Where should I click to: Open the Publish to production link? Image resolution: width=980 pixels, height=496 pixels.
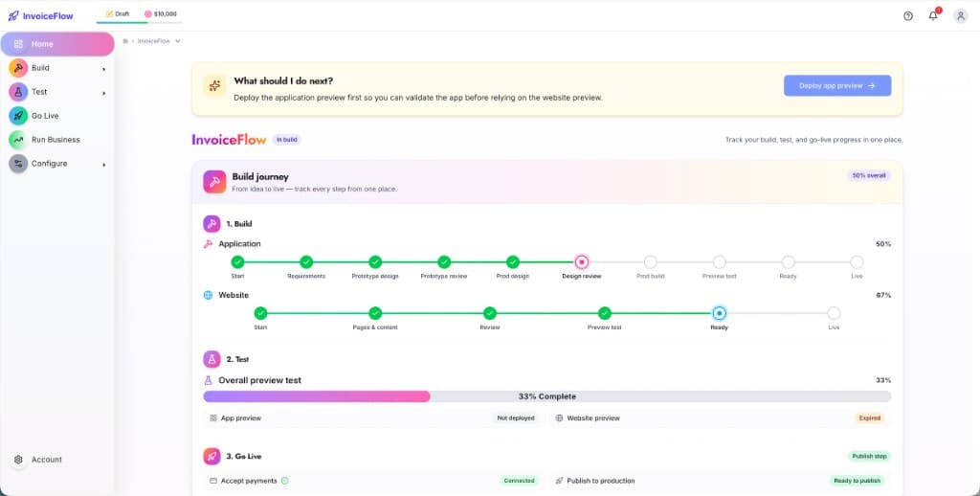pyautogui.click(x=601, y=481)
